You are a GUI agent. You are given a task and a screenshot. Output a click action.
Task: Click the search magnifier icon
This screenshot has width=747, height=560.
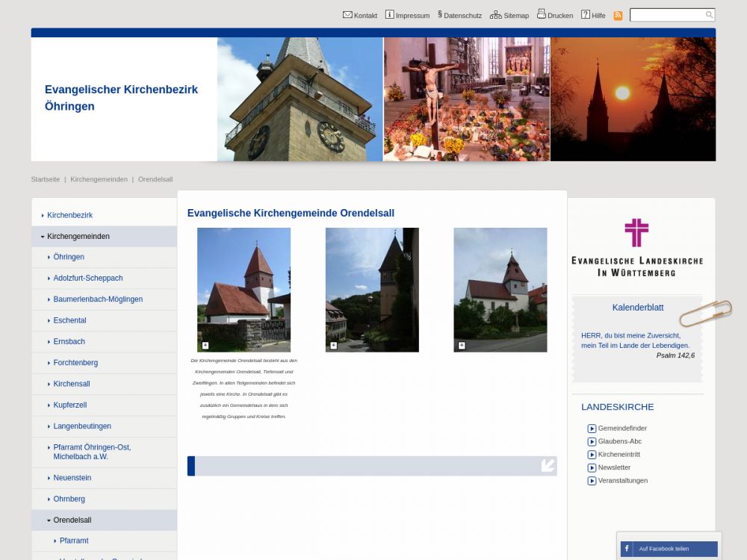[709, 15]
